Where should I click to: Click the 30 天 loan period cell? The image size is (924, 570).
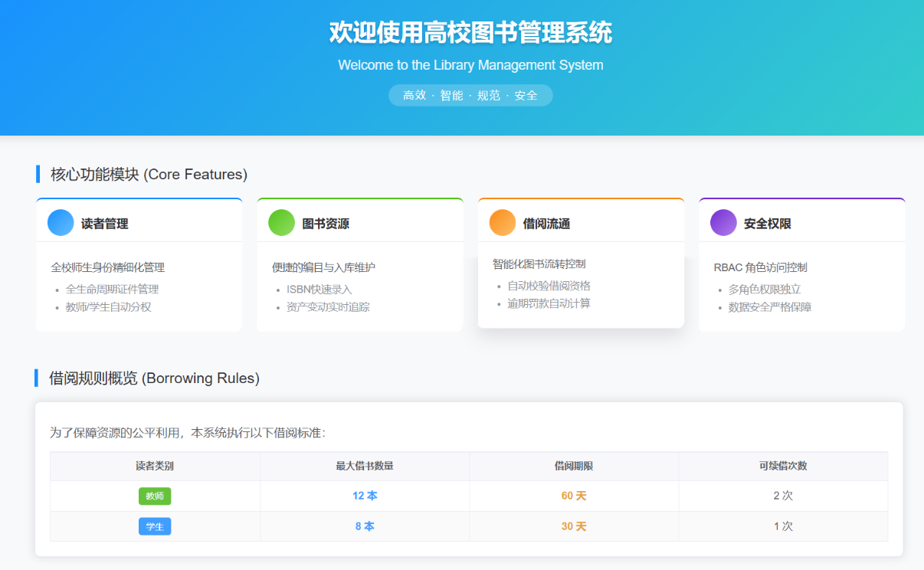[x=573, y=526]
